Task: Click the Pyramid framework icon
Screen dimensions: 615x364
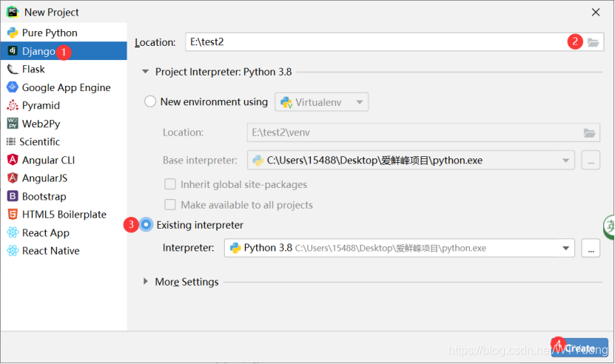Action: click(x=13, y=105)
